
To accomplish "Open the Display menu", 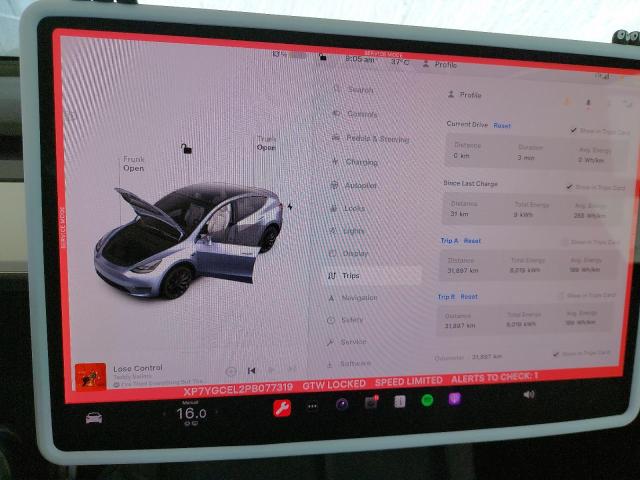I will 348,253.
